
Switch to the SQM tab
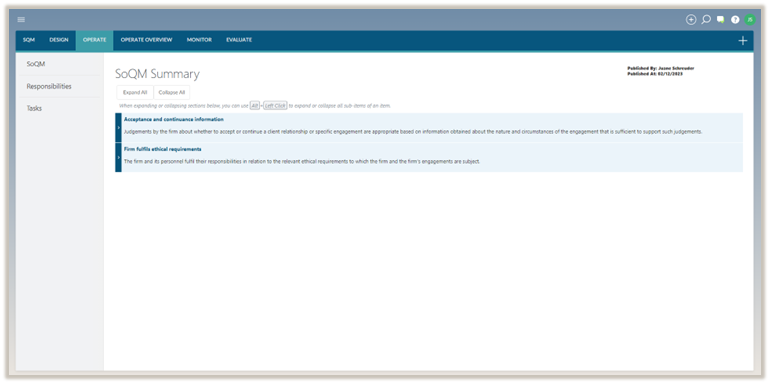click(x=29, y=40)
